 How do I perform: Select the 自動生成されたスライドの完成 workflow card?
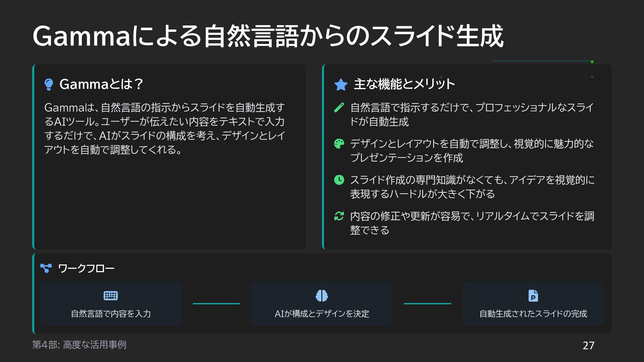pos(533,304)
